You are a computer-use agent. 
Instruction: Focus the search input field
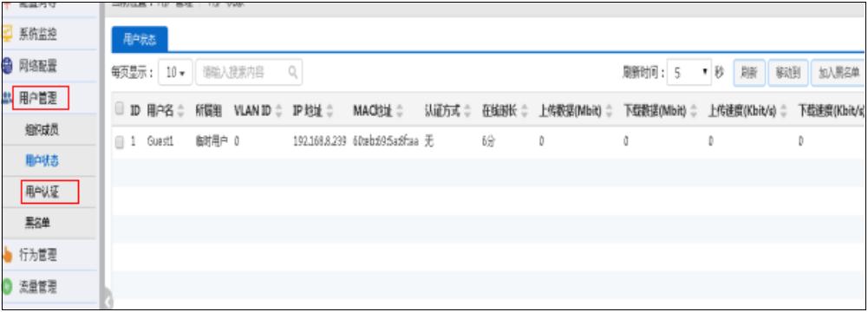tap(249, 73)
